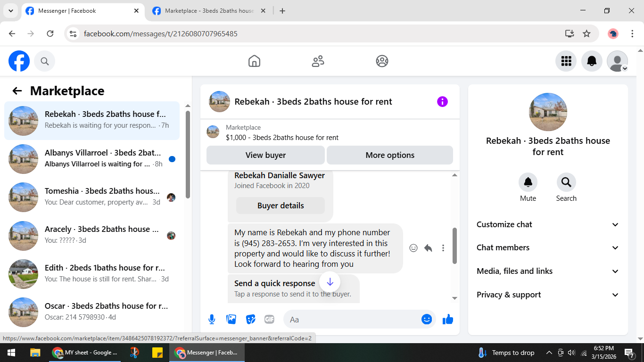
Task: Open the Albanys Villarroel conversation
Action: pyautogui.click(x=92, y=159)
